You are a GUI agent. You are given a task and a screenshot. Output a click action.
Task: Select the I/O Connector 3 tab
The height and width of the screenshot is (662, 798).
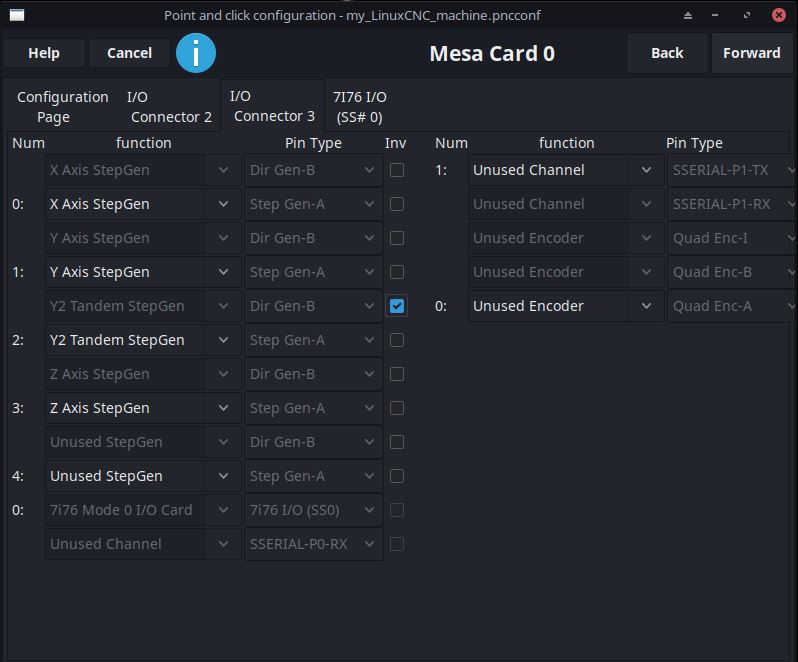(x=272, y=106)
